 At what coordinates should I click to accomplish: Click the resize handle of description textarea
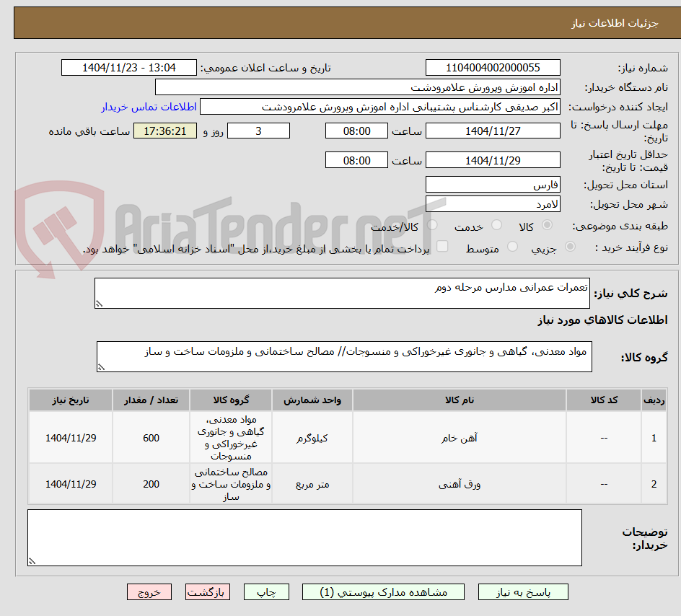[99, 304]
